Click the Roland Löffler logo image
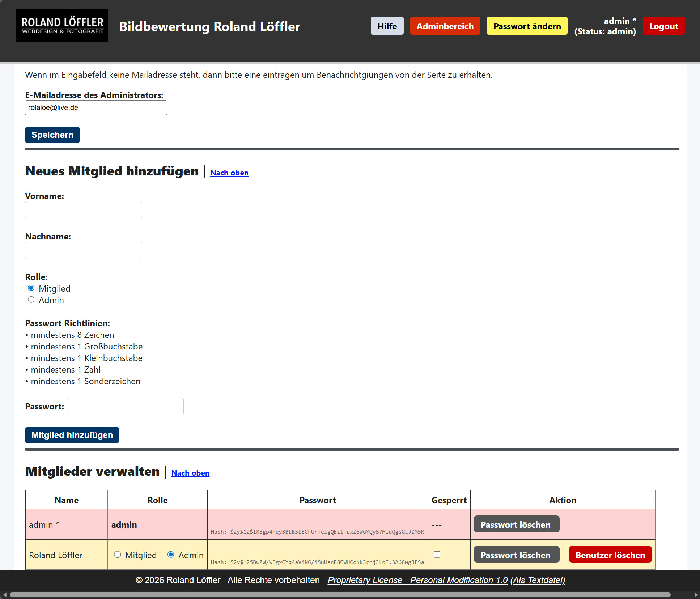The image size is (700, 599). [x=62, y=26]
